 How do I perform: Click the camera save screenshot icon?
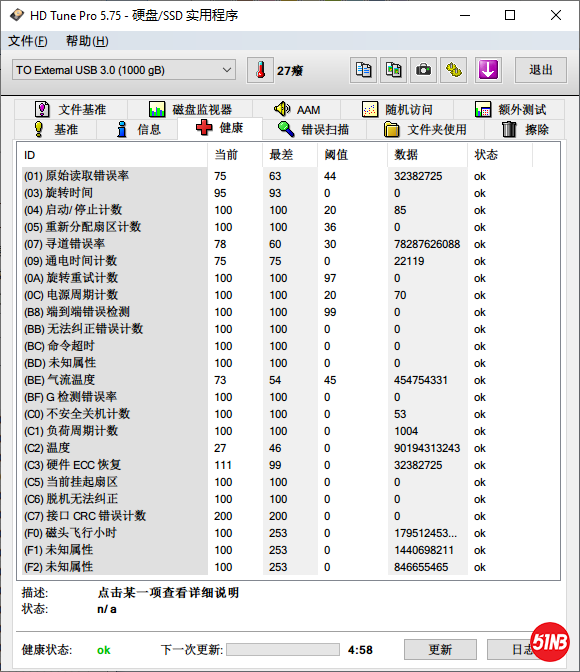pyautogui.click(x=424, y=70)
